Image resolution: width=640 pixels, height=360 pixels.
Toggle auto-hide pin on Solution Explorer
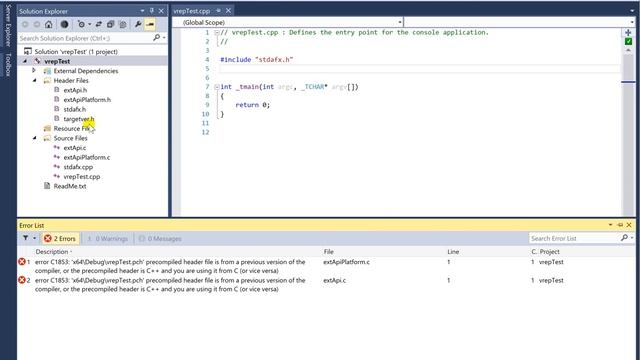tap(151, 11)
